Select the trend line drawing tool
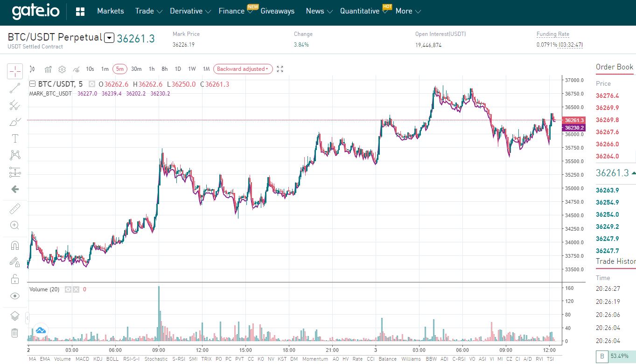 point(15,88)
